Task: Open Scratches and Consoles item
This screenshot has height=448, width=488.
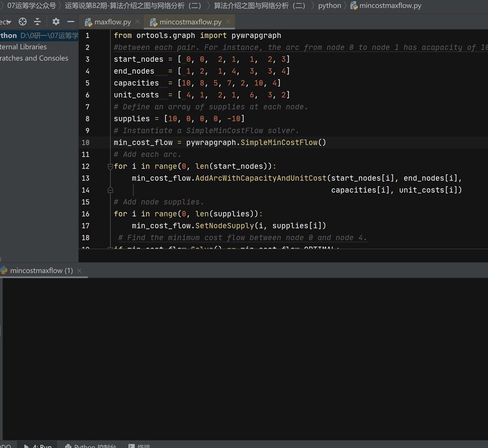Action: [x=34, y=58]
